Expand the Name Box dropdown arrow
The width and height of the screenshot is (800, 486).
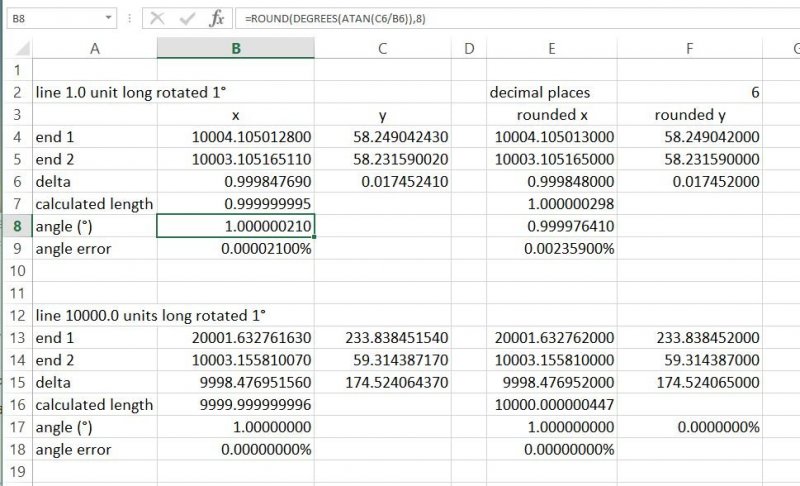point(108,18)
